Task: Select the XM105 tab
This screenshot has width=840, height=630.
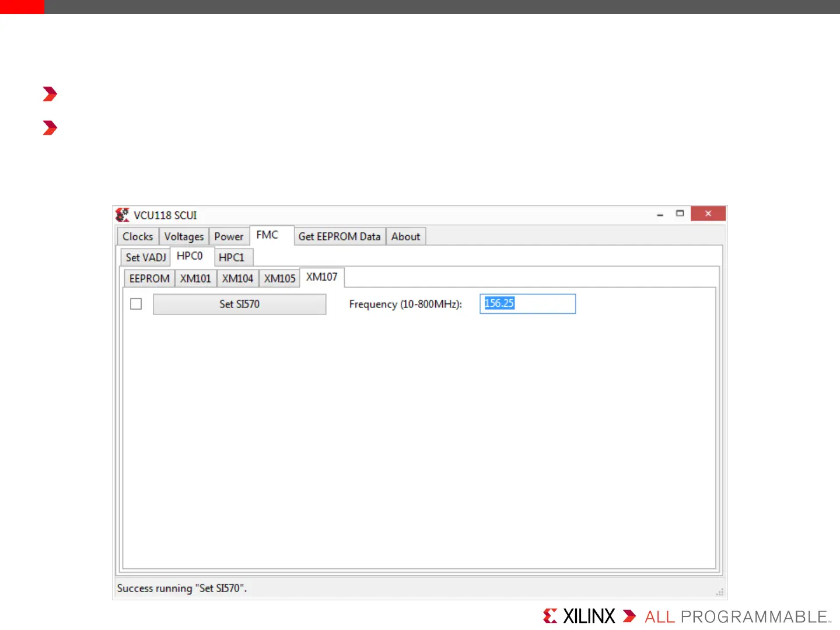Action: (x=279, y=278)
